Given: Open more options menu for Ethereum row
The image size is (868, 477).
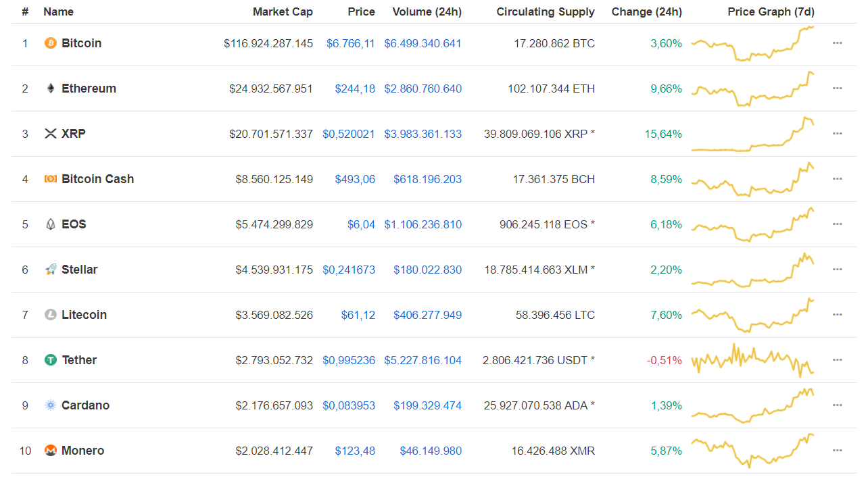Looking at the screenshot, I should point(838,89).
